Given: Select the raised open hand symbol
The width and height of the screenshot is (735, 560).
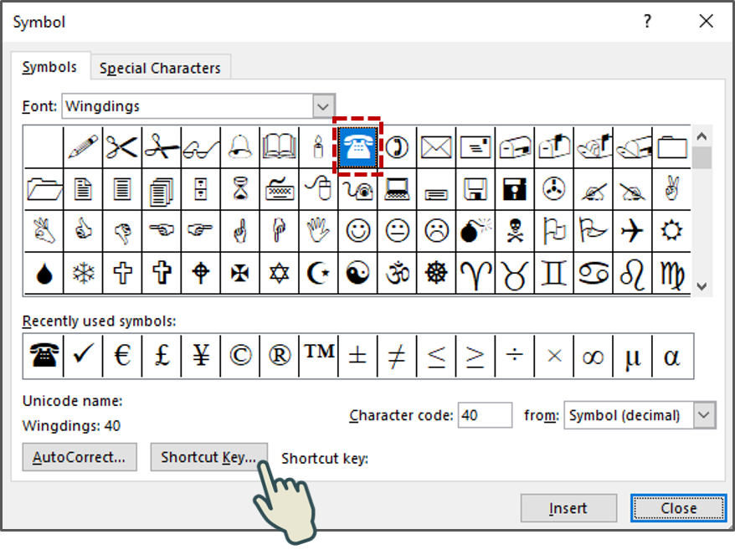Looking at the screenshot, I should click(318, 231).
